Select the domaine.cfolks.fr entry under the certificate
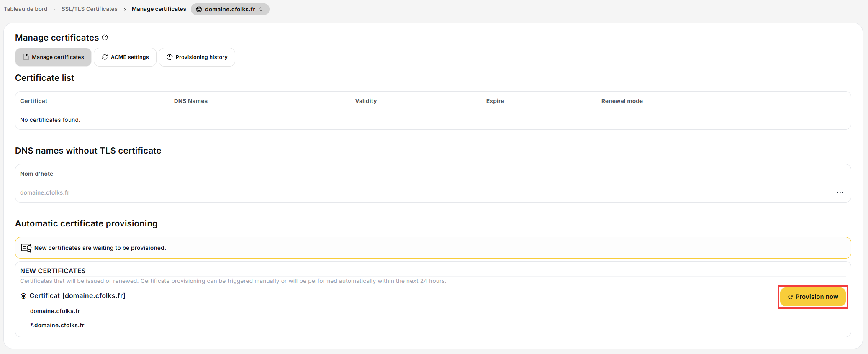This screenshot has width=868, height=354. tap(55, 311)
